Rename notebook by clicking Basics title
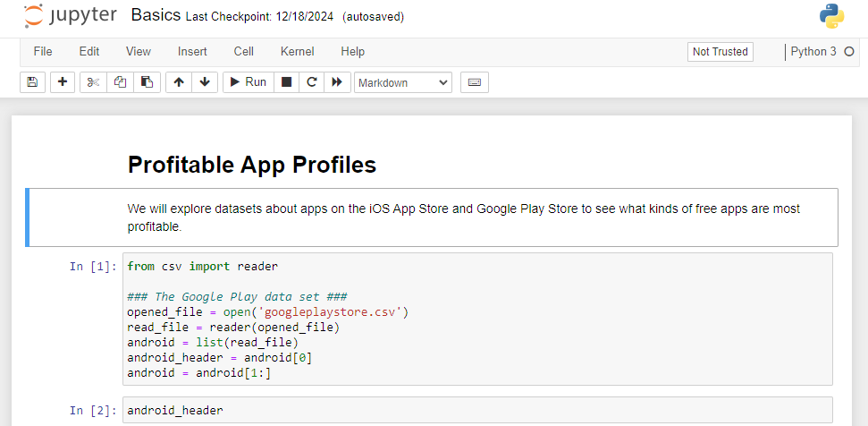868x426 pixels. [x=156, y=15]
